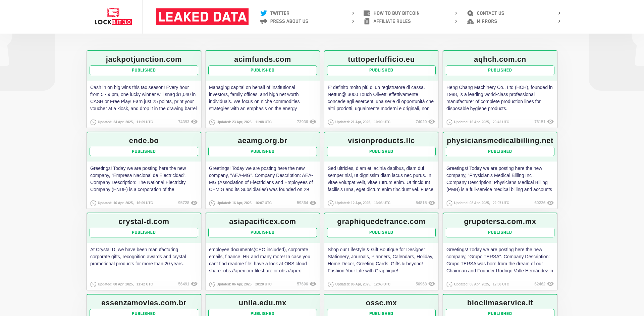Click the views eye icon on the aqhch.com.cn card
The height and width of the screenshot is (316, 644).
(550, 122)
